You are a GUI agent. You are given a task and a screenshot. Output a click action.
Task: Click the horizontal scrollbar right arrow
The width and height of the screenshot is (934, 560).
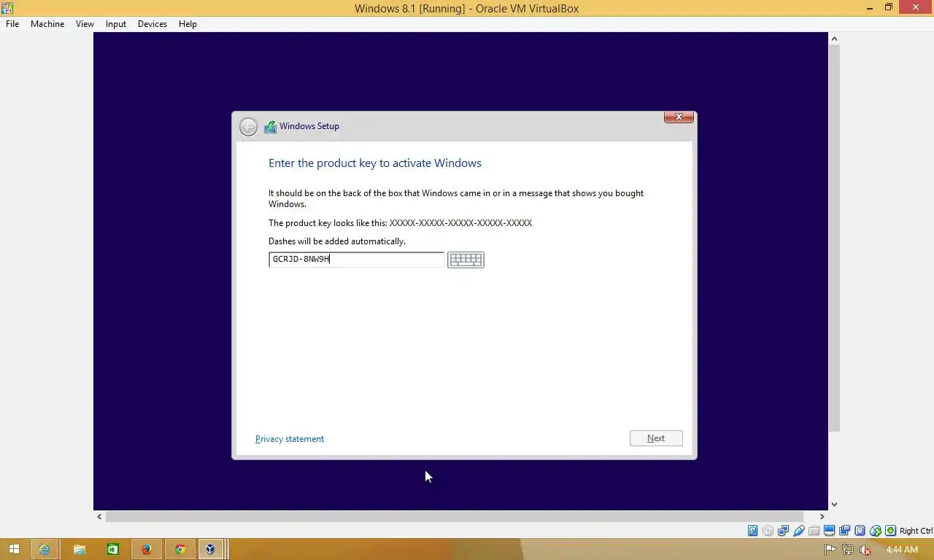pyautogui.click(x=822, y=516)
